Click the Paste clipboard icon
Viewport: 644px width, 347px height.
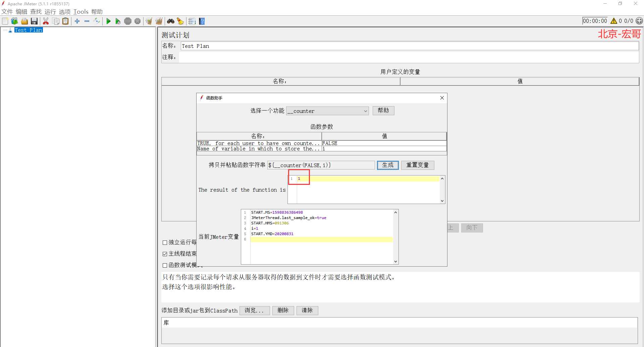[66, 21]
